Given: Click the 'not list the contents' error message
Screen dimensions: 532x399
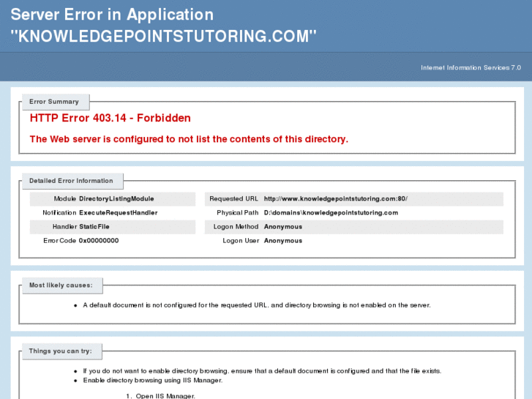Looking at the screenshot, I should pyautogui.click(x=189, y=139).
